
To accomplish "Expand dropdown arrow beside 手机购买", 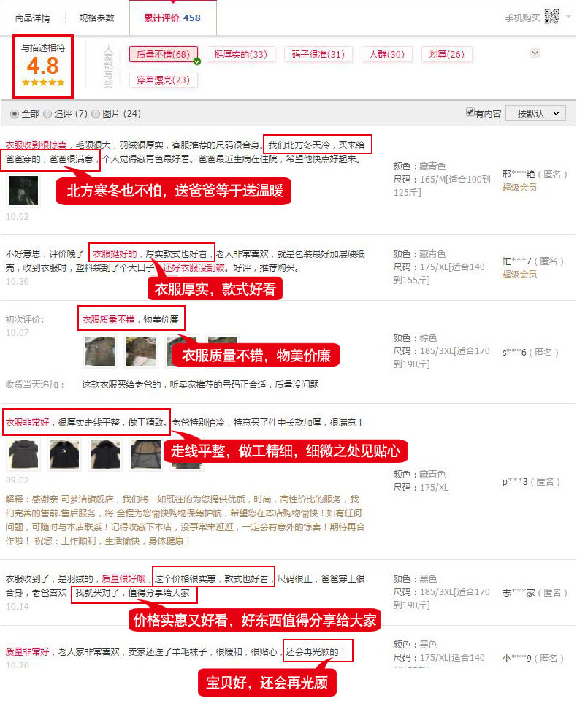I will click(568, 17).
